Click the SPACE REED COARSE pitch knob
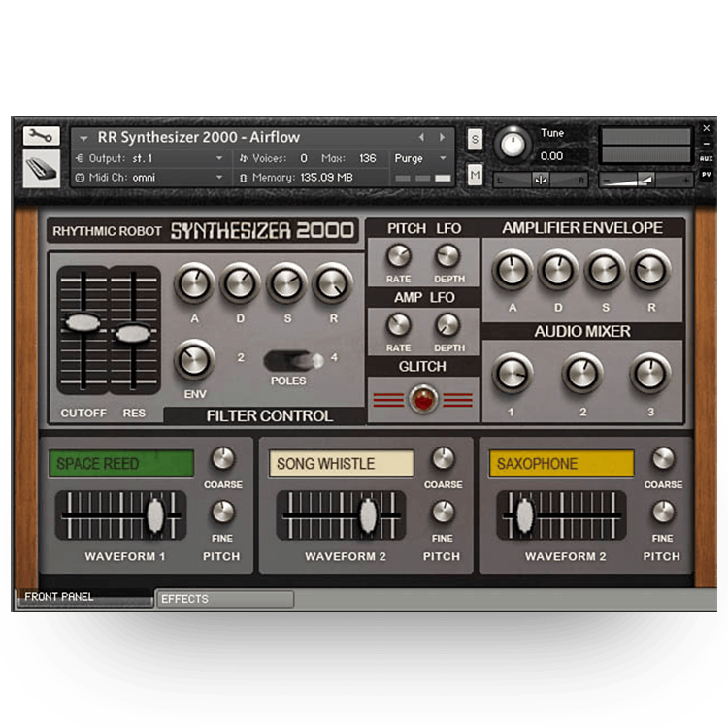This screenshot has height=728, width=728. (x=223, y=459)
